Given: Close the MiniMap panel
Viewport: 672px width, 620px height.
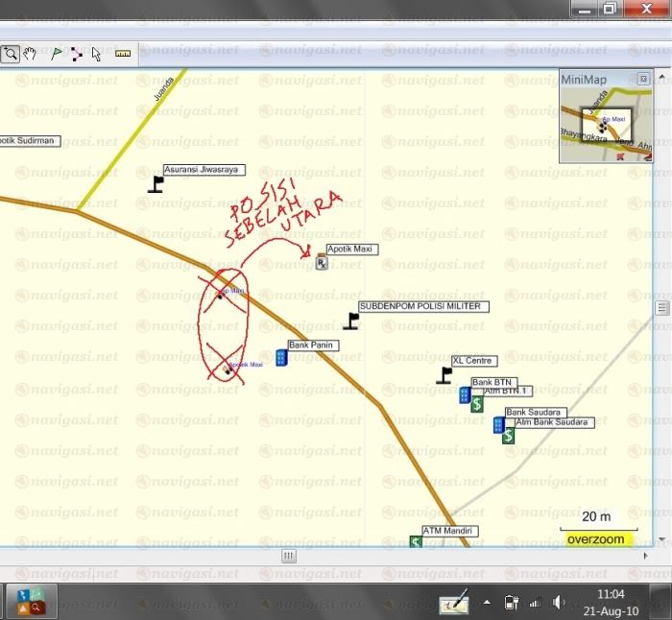Looking at the screenshot, I should [643, 79].
